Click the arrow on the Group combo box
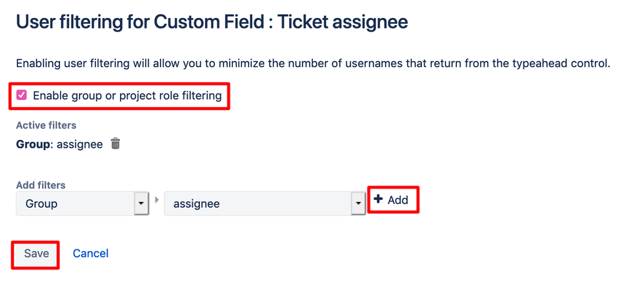The height and width of the screenshot is (285, 644). (x=141, y=204)
